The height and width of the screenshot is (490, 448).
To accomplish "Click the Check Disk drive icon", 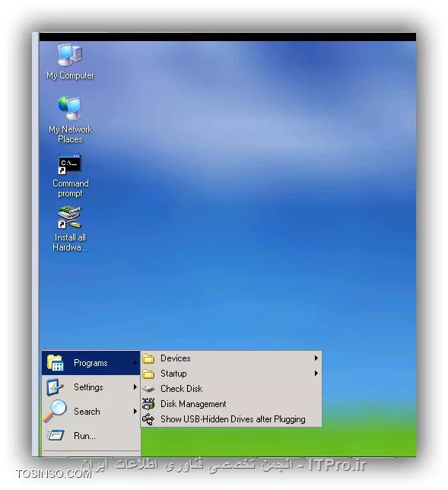I will (148, 389).
